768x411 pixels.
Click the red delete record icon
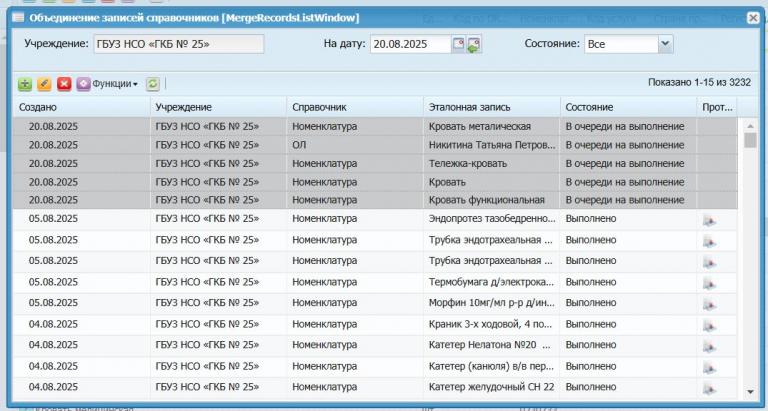[64, 84]
